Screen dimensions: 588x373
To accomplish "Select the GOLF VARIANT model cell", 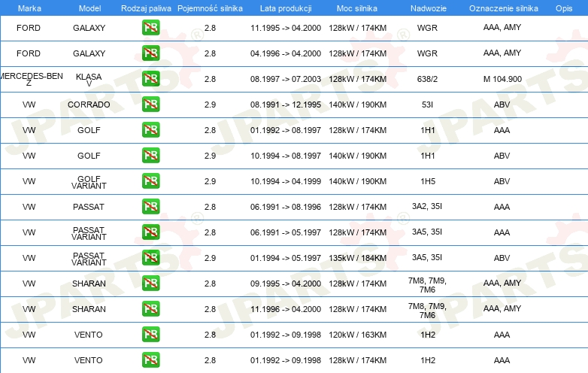I will 89,182.
